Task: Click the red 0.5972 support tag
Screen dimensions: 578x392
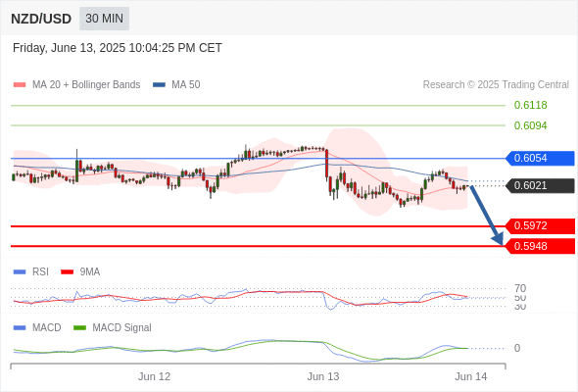Action: pos(539,225)
